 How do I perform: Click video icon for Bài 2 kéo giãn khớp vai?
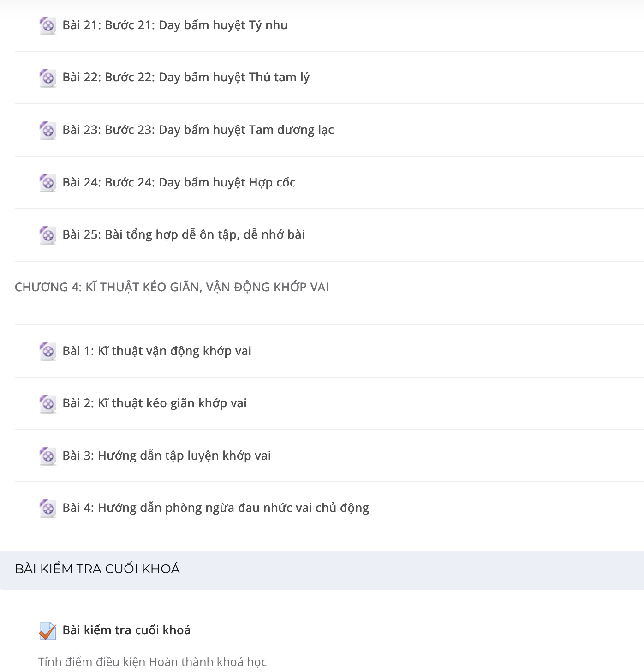point(48,403)
